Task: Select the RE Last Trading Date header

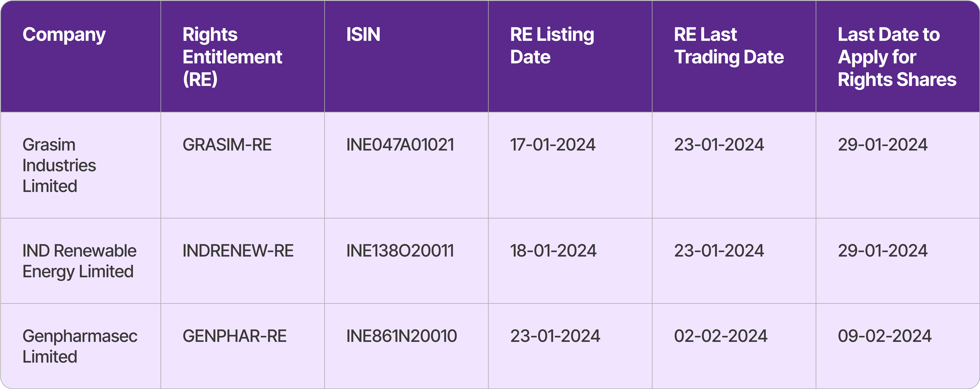Action: pyautogui.click(x=729, y=46)
